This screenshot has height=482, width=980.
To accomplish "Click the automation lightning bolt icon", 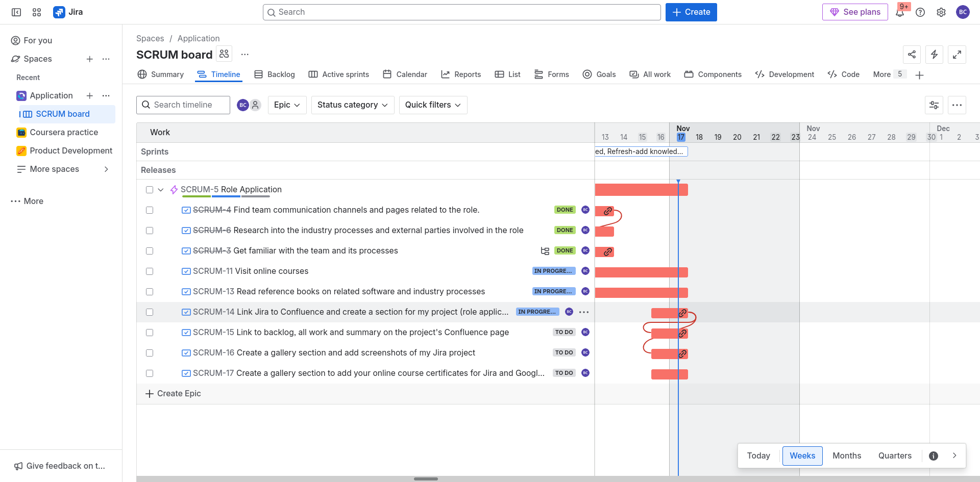I will coord(934,55).
